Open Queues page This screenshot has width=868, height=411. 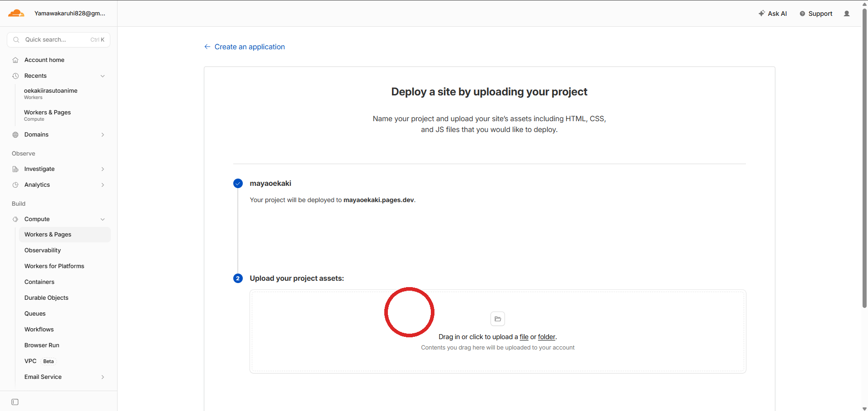tap(35, 314)
